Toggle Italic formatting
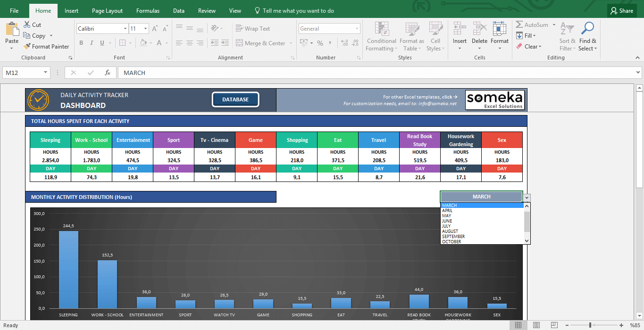This screenshot has height=330, width=644. (92, 43)
